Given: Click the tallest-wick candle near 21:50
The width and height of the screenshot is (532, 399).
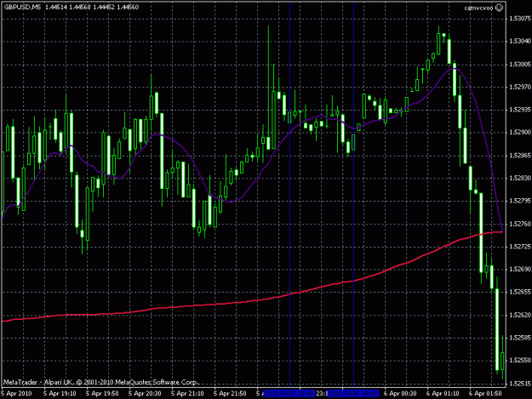Looking at the screenshot, I should 268,142.
